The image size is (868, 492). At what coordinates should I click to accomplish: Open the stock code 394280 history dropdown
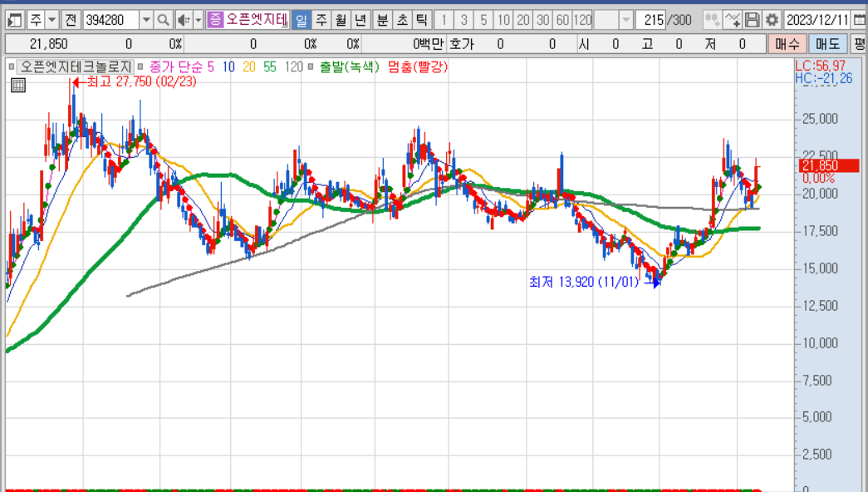146,21
